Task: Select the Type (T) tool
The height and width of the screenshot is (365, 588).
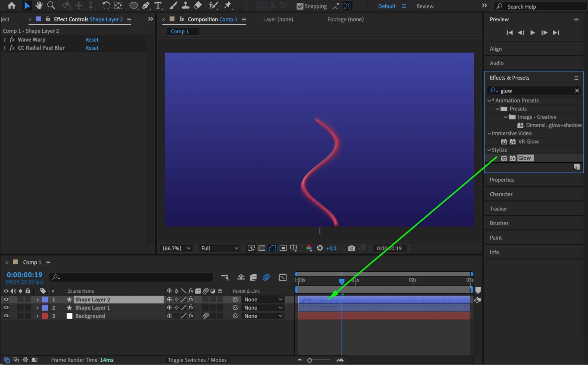Action: (x=158, y=6)
